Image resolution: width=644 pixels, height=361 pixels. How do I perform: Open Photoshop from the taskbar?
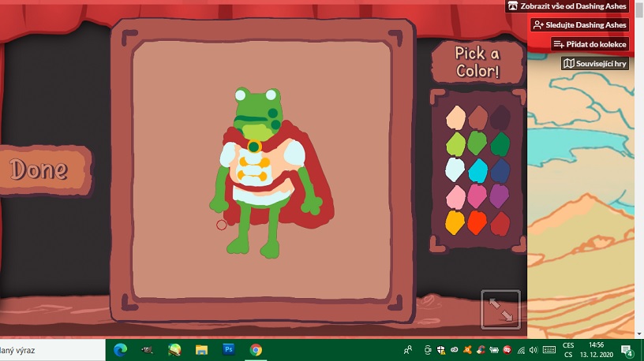(x=228, y=350)
